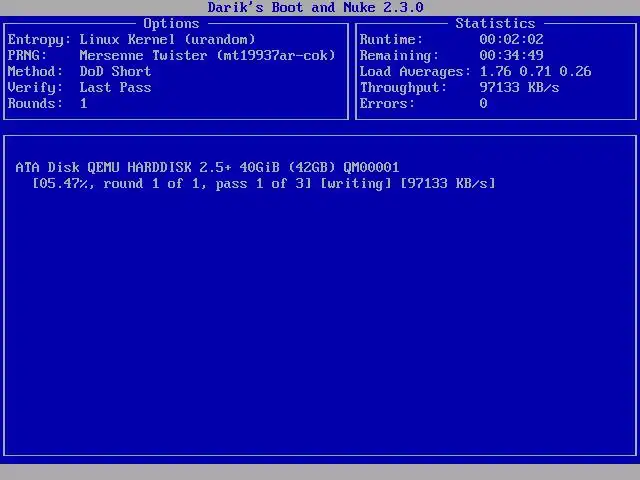
Task: Click the [writing] status text
Action: pos(356,183)
